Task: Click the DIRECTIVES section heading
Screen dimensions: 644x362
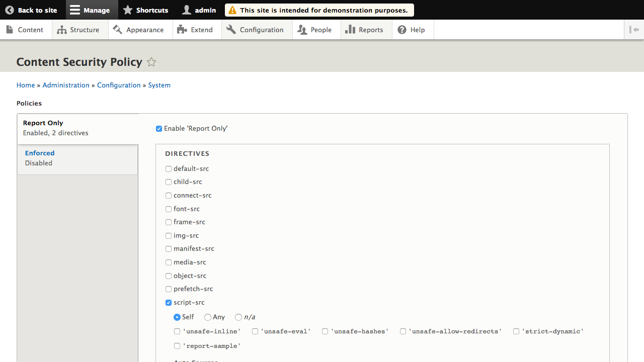Action: tap(187, 153)
